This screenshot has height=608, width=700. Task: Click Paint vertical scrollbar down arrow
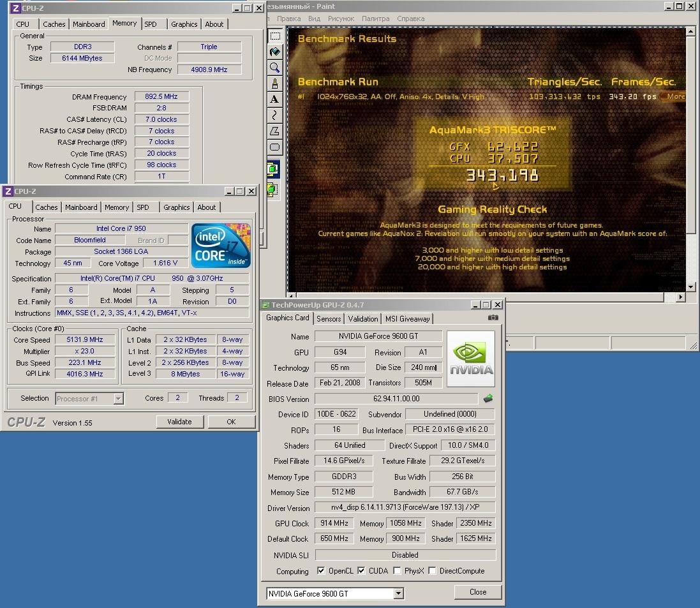click(690, 287)
